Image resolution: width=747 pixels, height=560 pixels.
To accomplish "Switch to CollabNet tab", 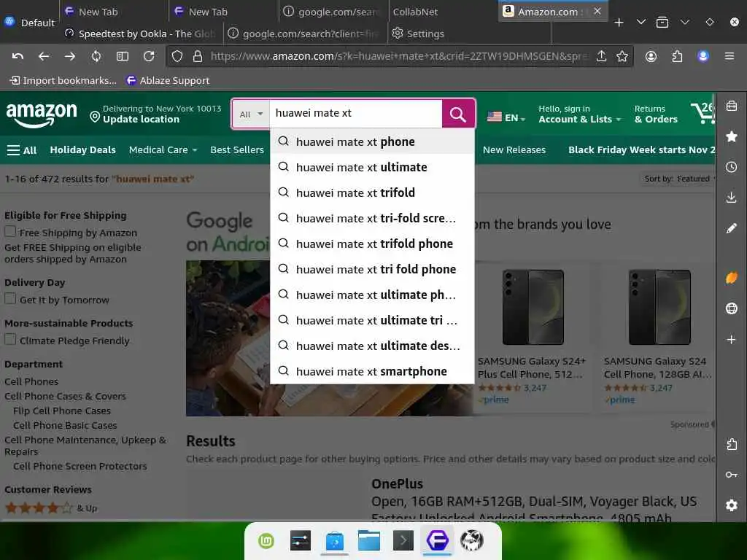I will pos(443,12).
